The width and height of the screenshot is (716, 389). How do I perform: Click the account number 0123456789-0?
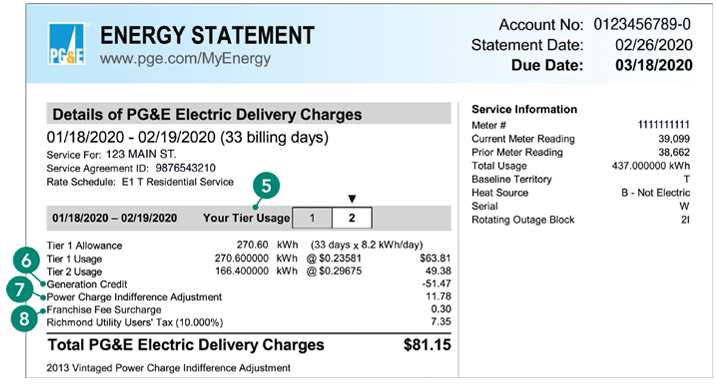click(x=642, y=24)
